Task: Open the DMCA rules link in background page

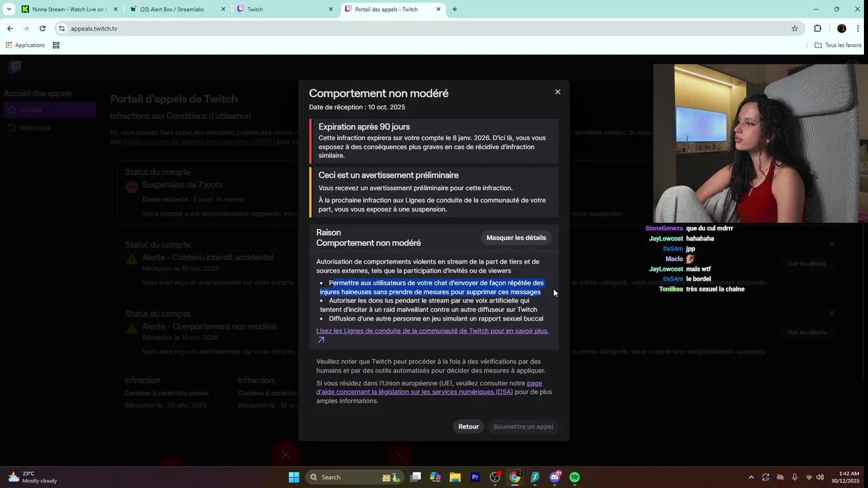Action: tap(199, 142)
